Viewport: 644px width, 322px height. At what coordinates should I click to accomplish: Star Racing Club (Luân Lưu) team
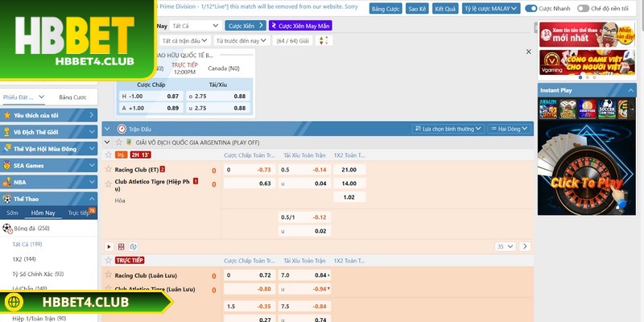pos(109,275)
